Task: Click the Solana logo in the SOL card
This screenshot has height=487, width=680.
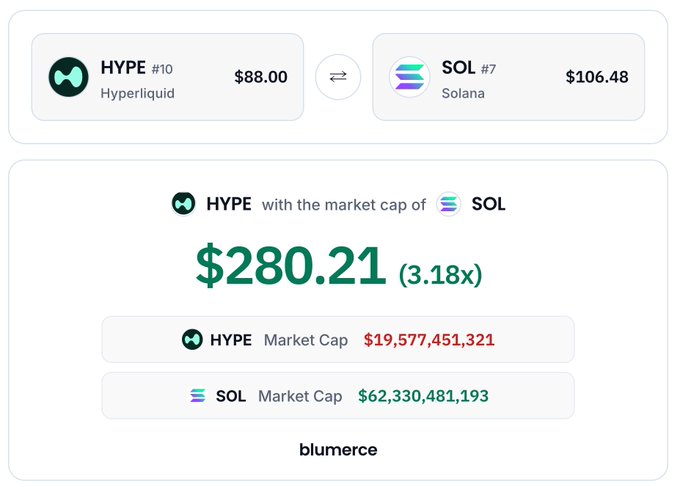Action: pyautogui.click(x=409, y=77)
